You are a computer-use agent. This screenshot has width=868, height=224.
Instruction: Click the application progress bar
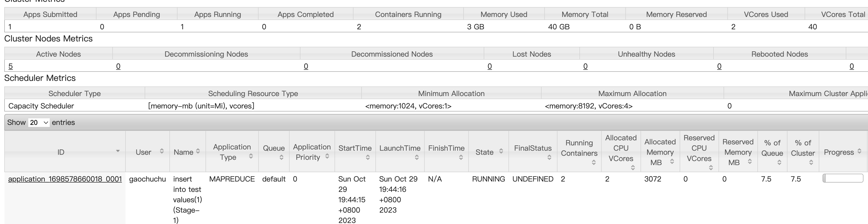coord(843,178)
